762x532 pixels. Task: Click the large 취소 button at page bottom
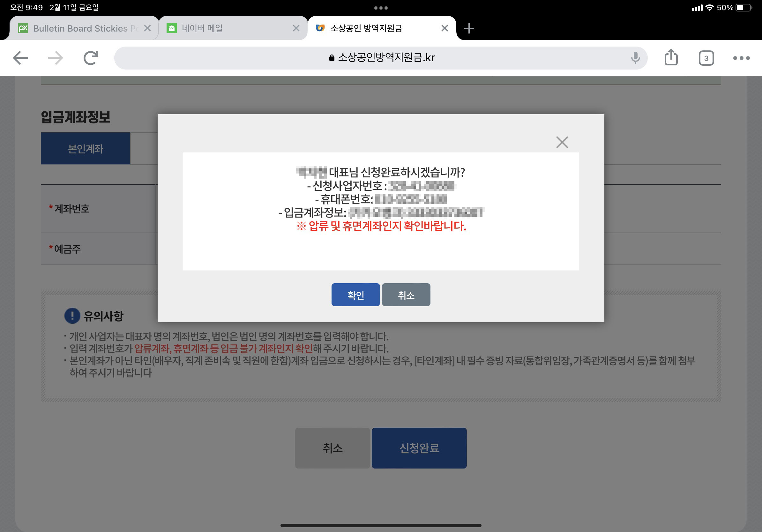click(x=332, y=448)
